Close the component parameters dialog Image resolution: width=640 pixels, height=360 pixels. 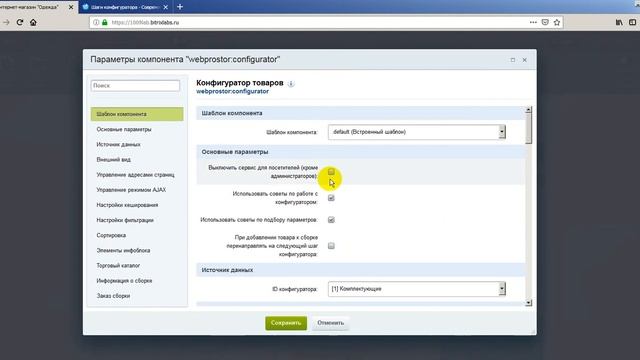tap(524, 60)
